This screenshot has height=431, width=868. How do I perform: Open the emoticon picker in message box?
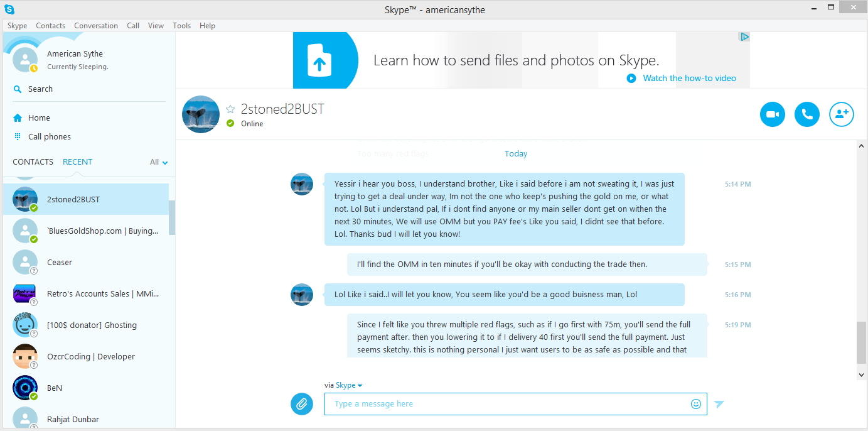coord(695,404)
